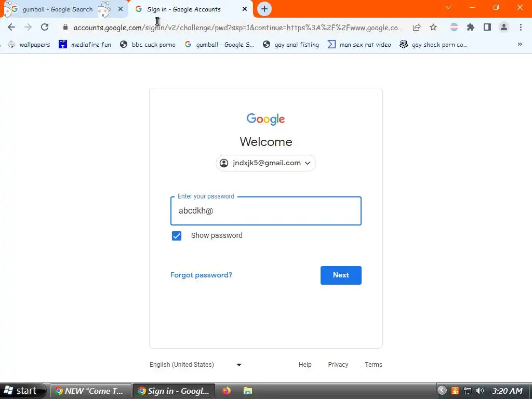This screenshot has width=532, height=399.
Task: Click the Google logo
Action: pos(265,119)
